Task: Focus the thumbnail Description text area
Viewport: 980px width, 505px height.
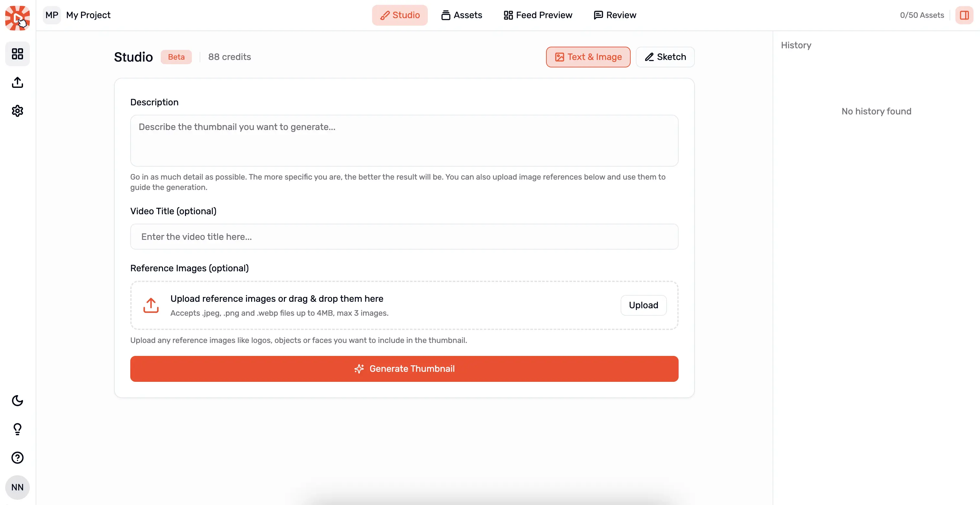Action: tap(404, 140)
